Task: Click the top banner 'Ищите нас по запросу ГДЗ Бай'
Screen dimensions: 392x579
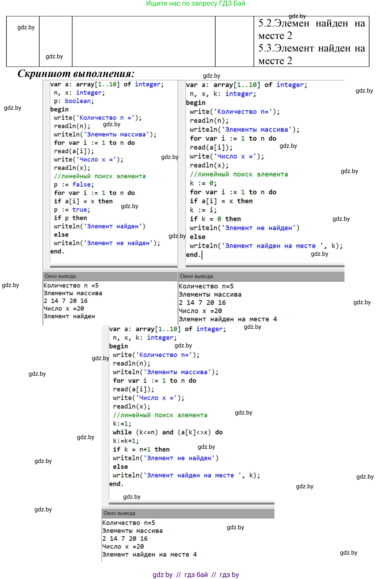Action: [x=196, y=4]
